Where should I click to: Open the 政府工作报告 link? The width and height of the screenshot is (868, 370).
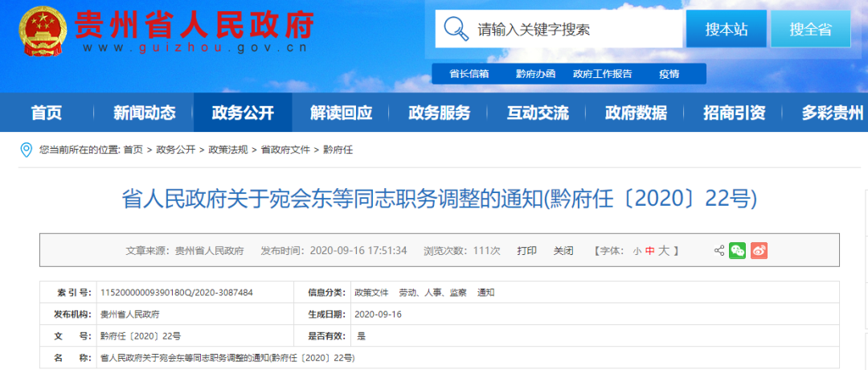[602, 74]
